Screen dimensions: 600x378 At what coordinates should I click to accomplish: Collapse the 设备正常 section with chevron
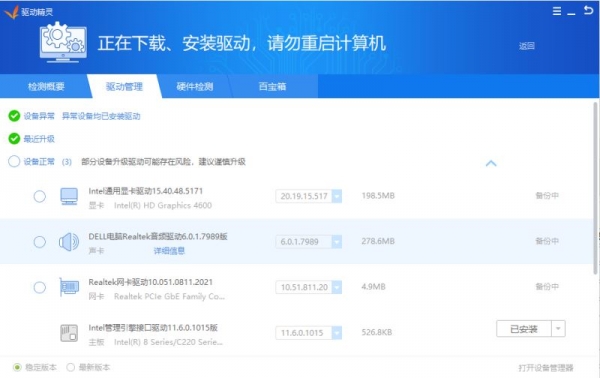tap(491, 163)
